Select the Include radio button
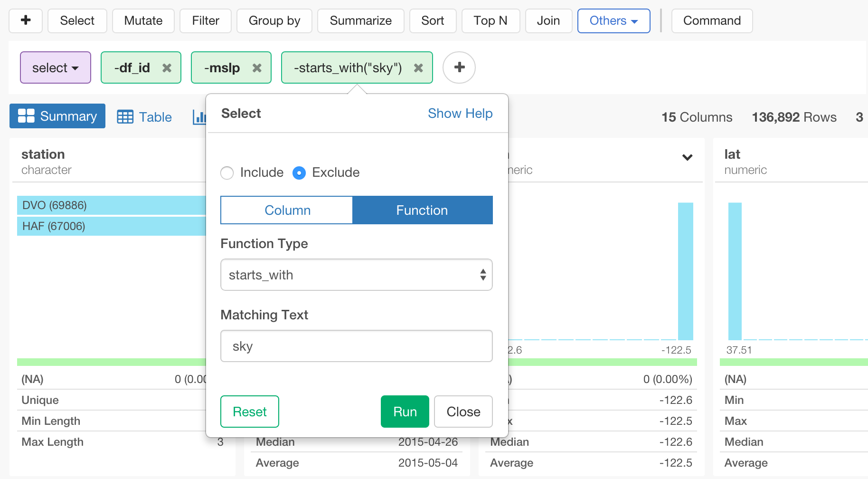 [x=227, y=173]
